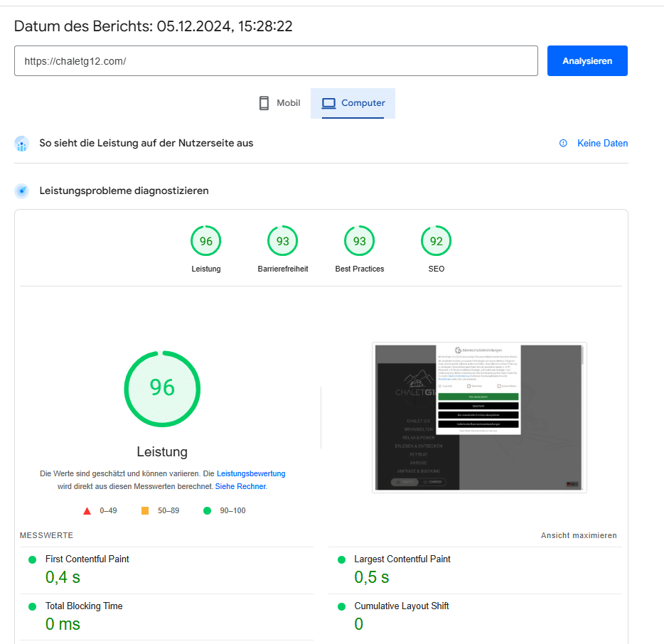
Task: Click the phone icon for Mobil
Action: point(264,103)
